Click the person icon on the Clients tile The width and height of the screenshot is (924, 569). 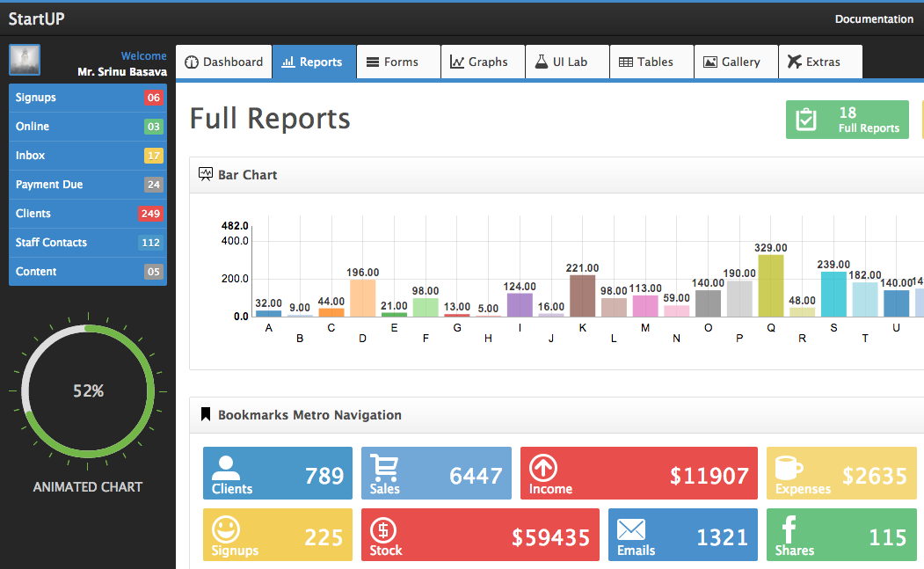coord(227,466)
